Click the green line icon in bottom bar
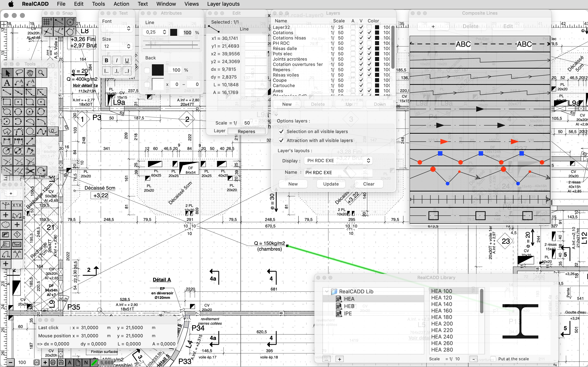The image size is (588, 367). point(94,362)
